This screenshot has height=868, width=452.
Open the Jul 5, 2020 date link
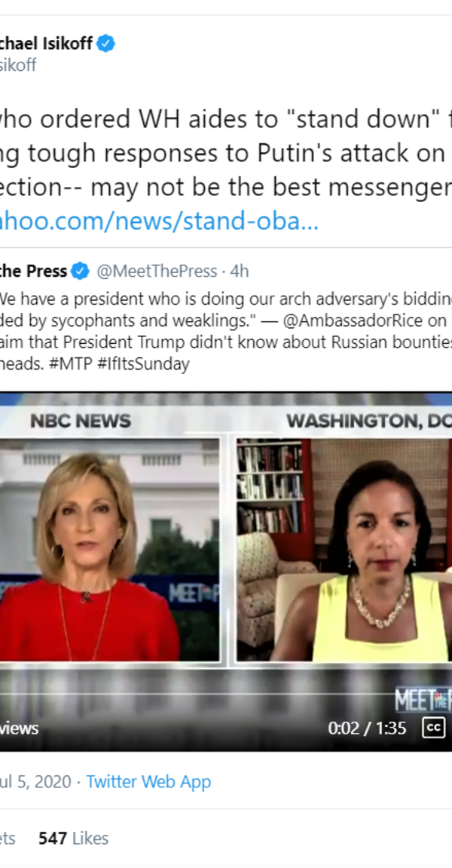point(35,781)
